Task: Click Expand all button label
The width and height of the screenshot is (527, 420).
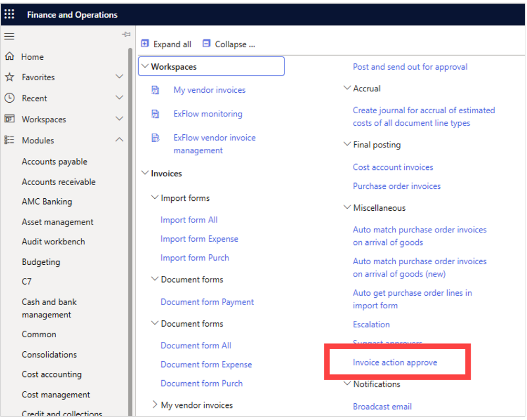Action: 172,45
